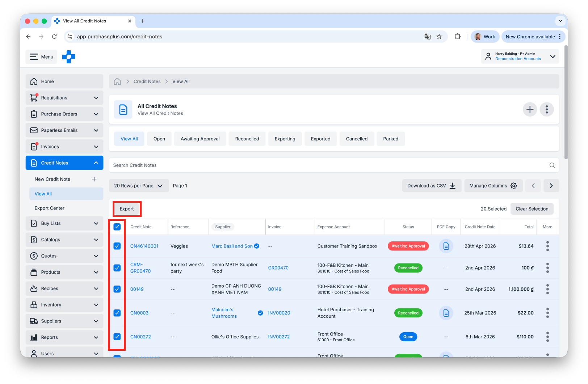588x384 pixels.
Task: Click the Purchase Plus logo in the header
Action: point(69,56)
